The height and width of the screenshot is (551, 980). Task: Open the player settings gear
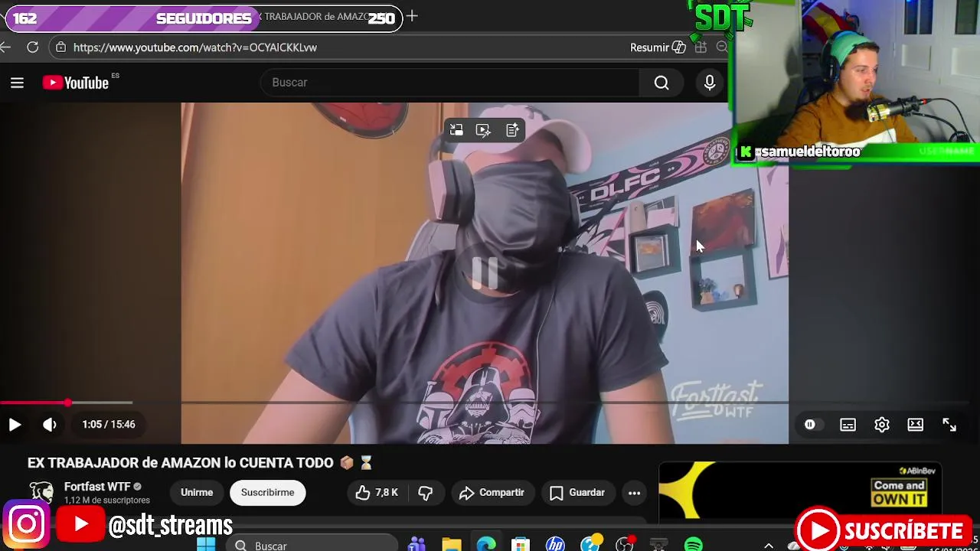(x=882, y=425)
